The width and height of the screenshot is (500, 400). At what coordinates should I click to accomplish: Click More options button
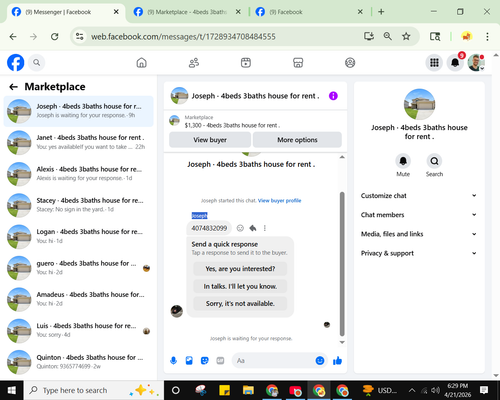(297, 140)
